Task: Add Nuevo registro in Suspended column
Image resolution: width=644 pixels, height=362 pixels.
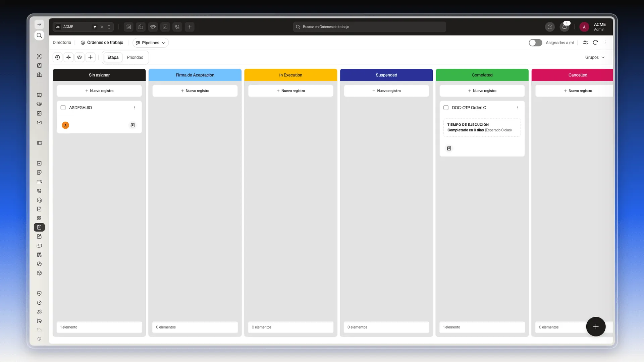Action: click(x=386, y=91)
